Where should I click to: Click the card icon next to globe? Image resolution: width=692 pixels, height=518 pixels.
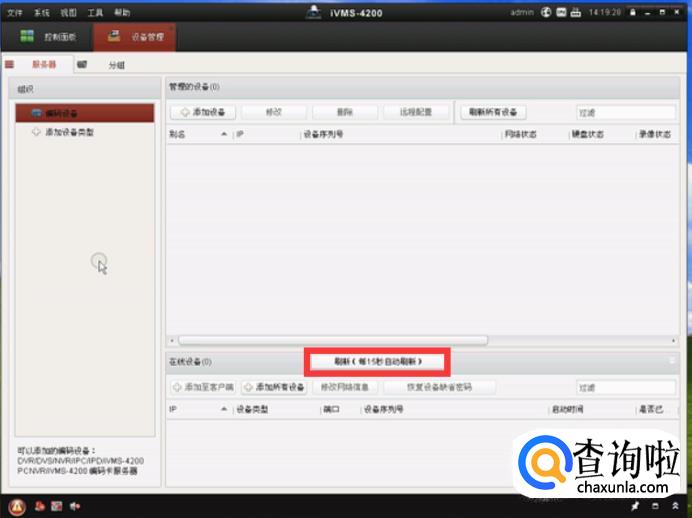tap(561, 12)
